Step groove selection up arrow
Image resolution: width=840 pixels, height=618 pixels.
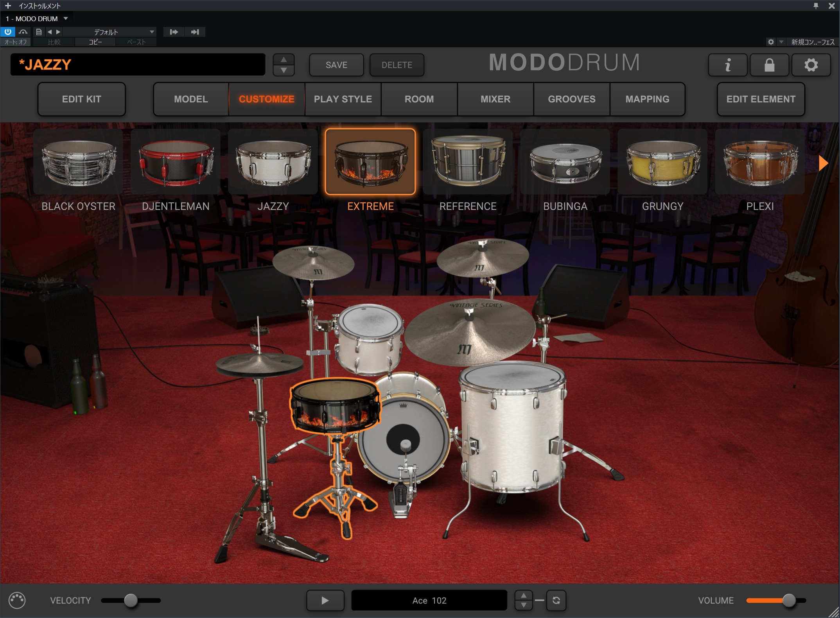pos(524,595)
